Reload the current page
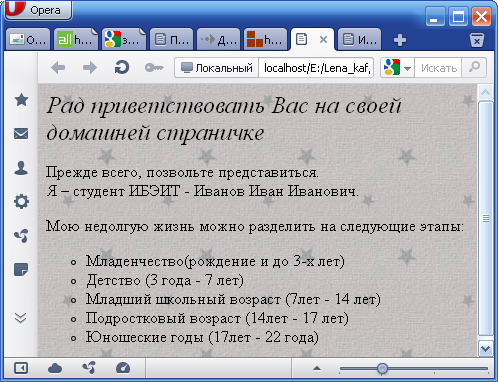This screenshot has width=498, height=382. click(x=122, y=68)
